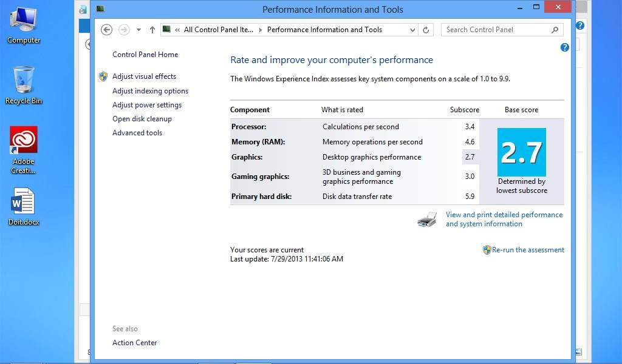Click the Last update timestamp text

coord(287,259)
